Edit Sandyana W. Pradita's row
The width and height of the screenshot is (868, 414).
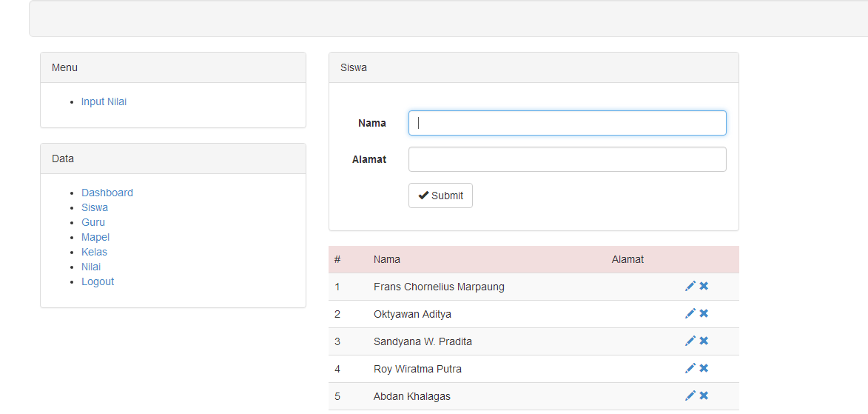[690, 341]
